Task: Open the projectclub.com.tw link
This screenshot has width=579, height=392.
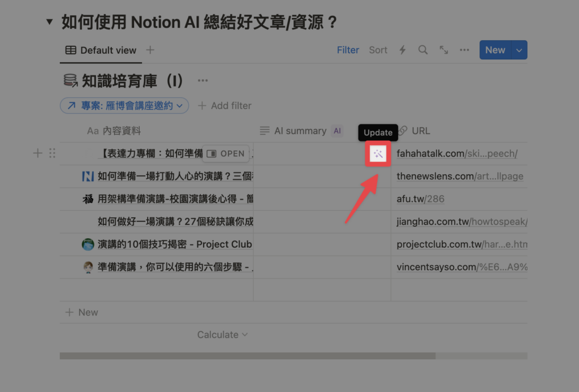Action: [461, 244]
